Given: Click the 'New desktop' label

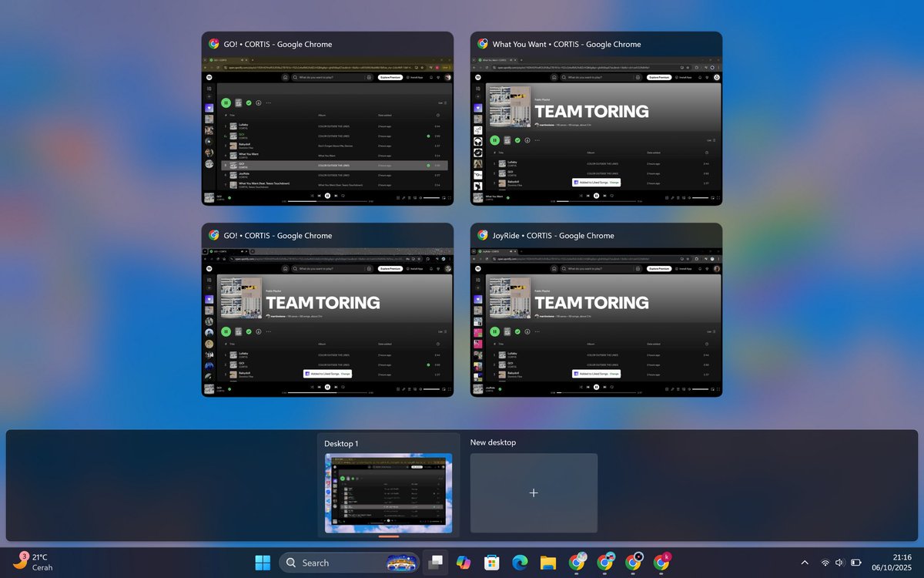Looking at the screenshot, I should coord(493,442).
